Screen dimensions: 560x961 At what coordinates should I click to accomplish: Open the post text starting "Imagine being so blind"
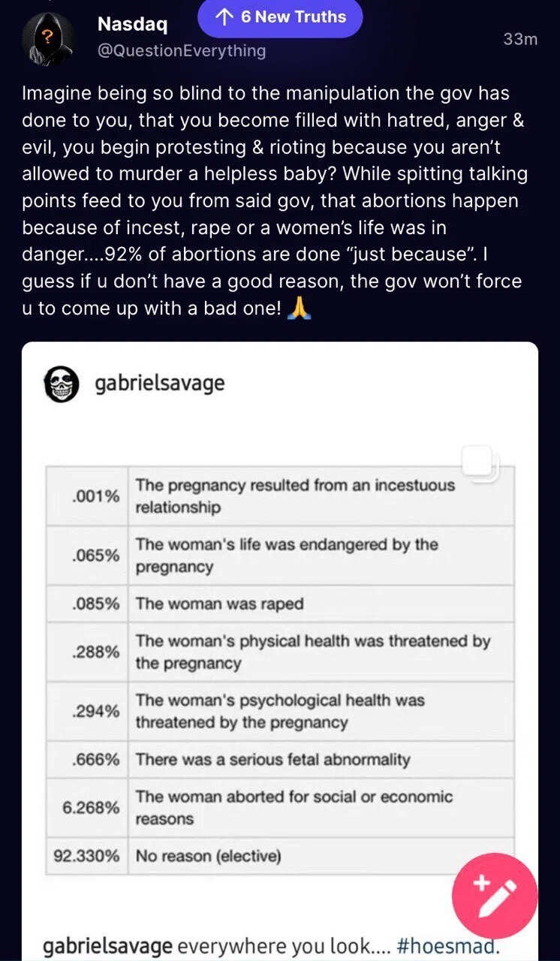pyautogui.click(x=275, y=201)
